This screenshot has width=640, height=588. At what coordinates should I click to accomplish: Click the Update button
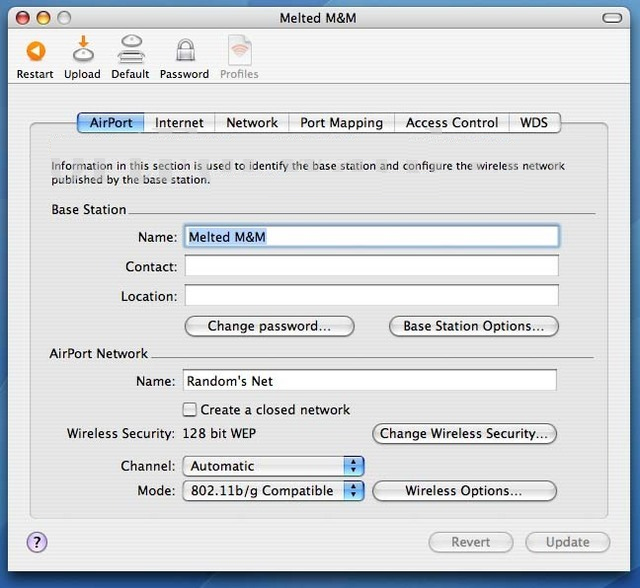click(568, 542)
